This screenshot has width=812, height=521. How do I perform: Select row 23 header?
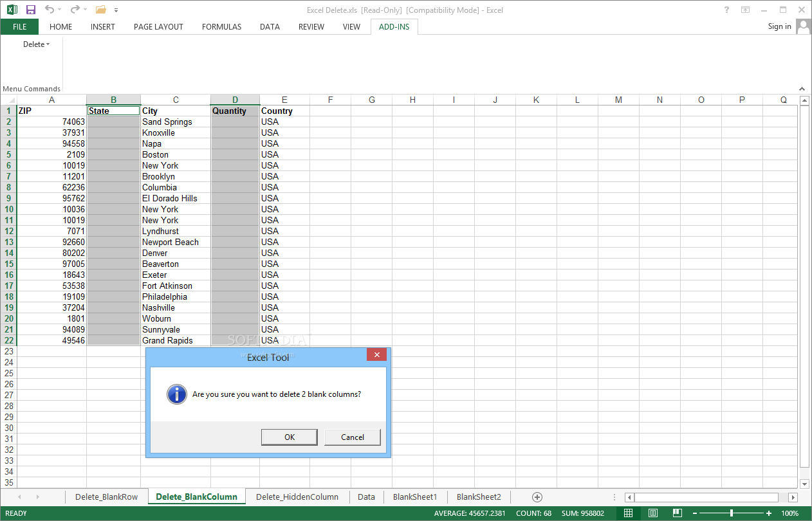(8, 351)
